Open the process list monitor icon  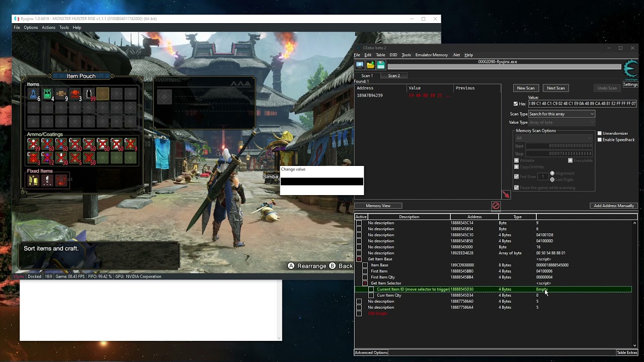pyautogui.click(x=360, y=65)
